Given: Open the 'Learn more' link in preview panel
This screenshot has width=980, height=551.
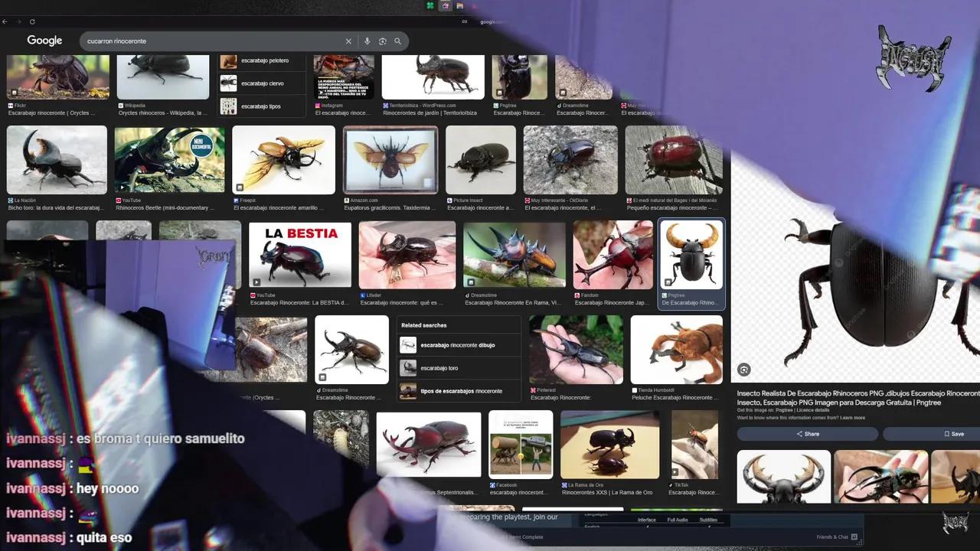Looking at the screenshot, I should coord(852,418).
